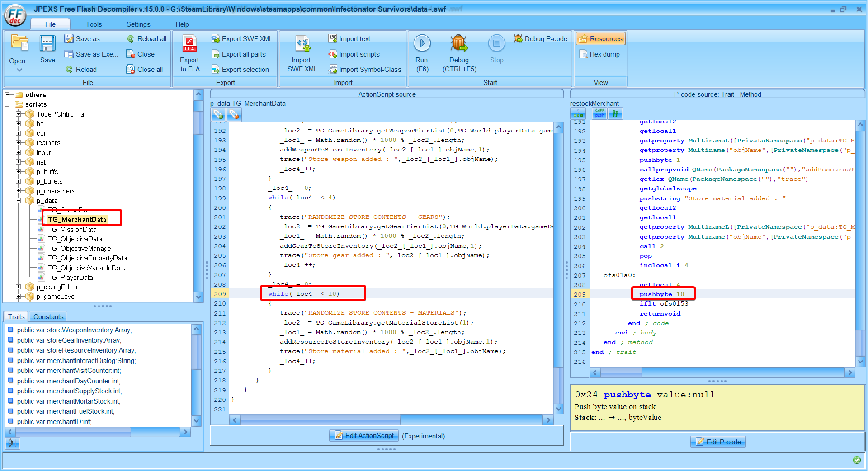Toggle hex with instructions (0xFF push)

pyautogui.click(x=599, y=113)
